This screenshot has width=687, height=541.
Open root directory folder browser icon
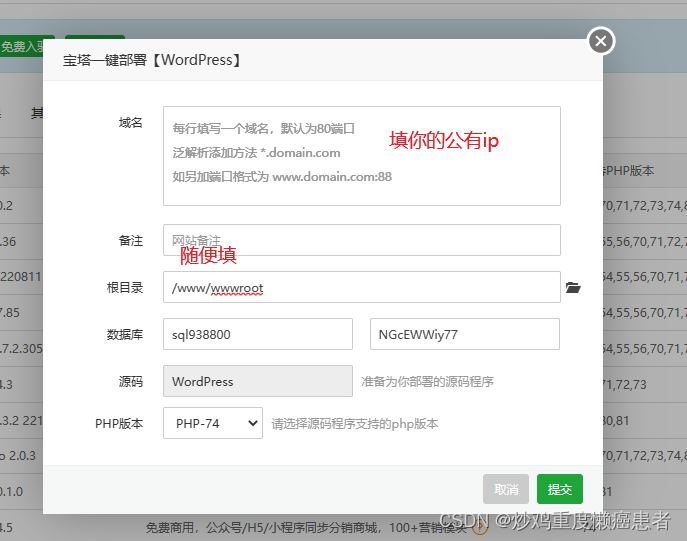[x=573, y=287]
